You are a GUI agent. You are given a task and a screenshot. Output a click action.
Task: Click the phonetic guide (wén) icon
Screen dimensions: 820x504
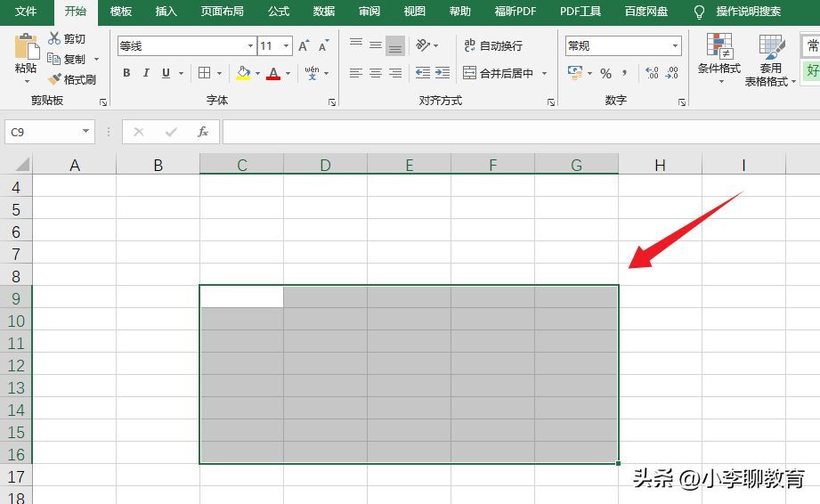[313, 73]
